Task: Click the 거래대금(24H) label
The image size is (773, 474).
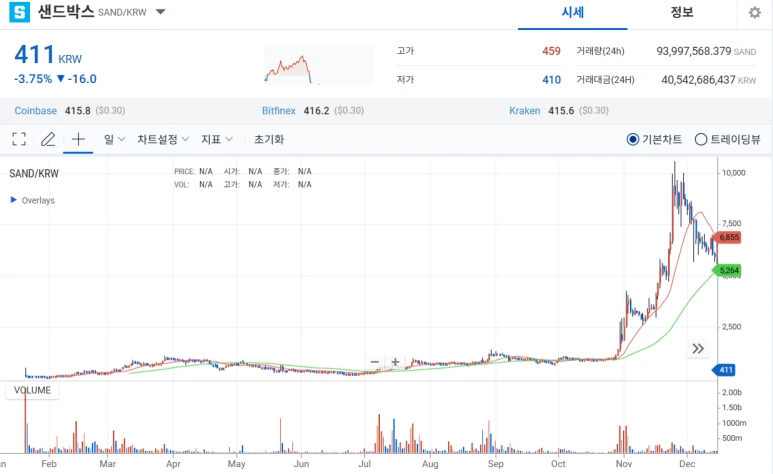Action: pyautogui.click(x=605, y=79)
